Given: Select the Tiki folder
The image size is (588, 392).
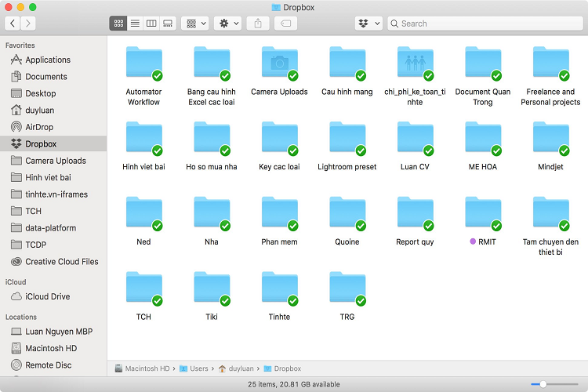Looking at the screenshot, I should tap(212, 288).
